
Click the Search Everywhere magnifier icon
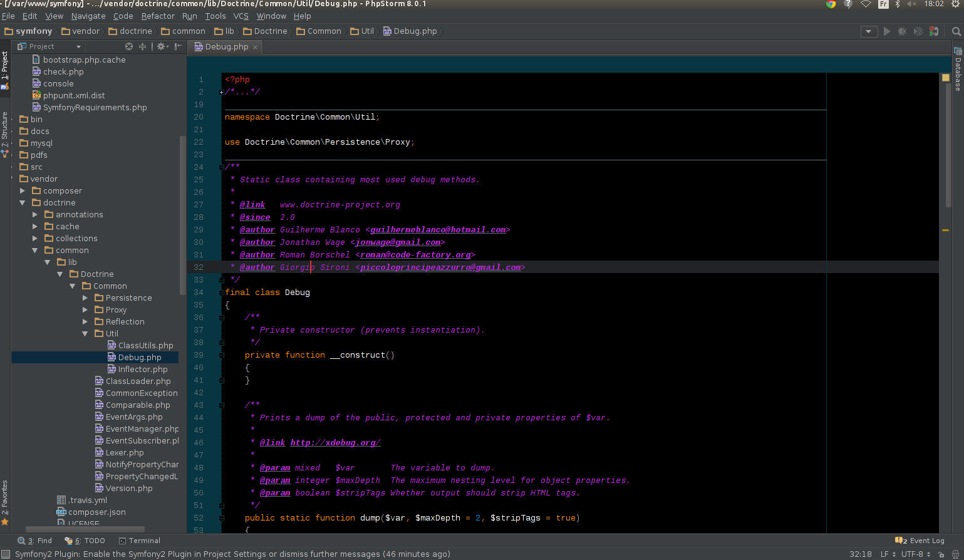(x=956, y=31)
